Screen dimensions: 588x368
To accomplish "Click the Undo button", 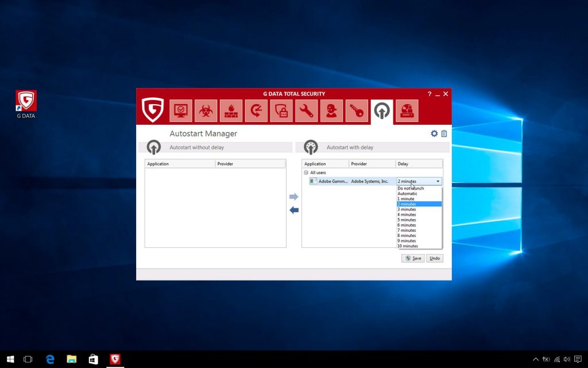I will [435, 258].
